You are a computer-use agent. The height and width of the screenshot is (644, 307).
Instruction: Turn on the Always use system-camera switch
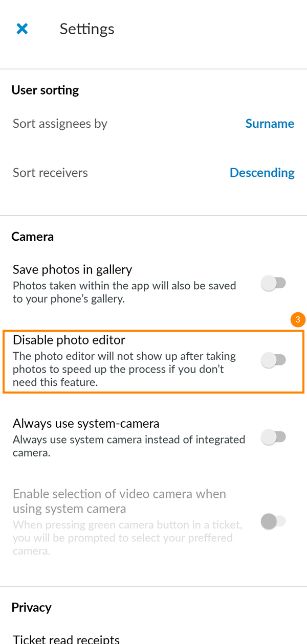tap(273, 438)
